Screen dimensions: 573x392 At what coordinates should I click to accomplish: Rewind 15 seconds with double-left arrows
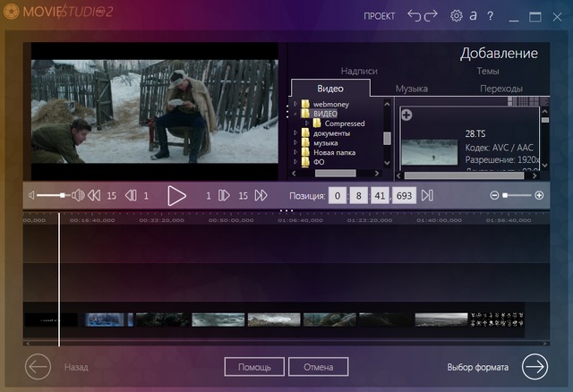point(94,195)
